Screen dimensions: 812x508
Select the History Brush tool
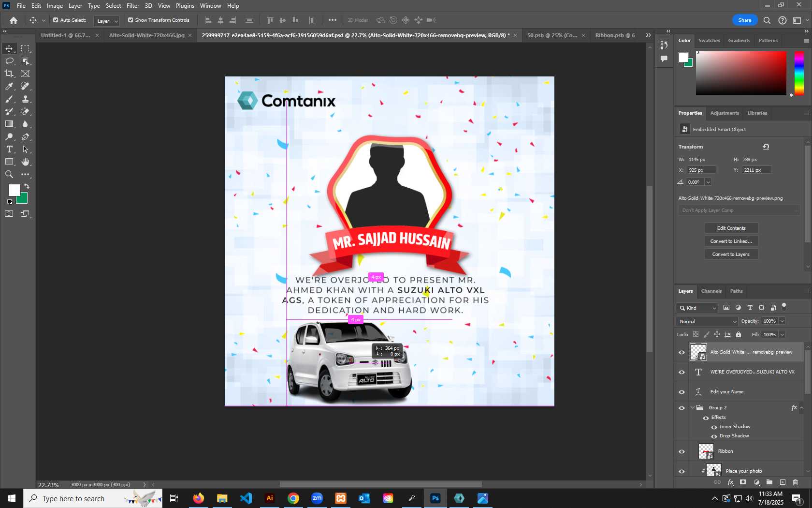[x=9, y=111]
